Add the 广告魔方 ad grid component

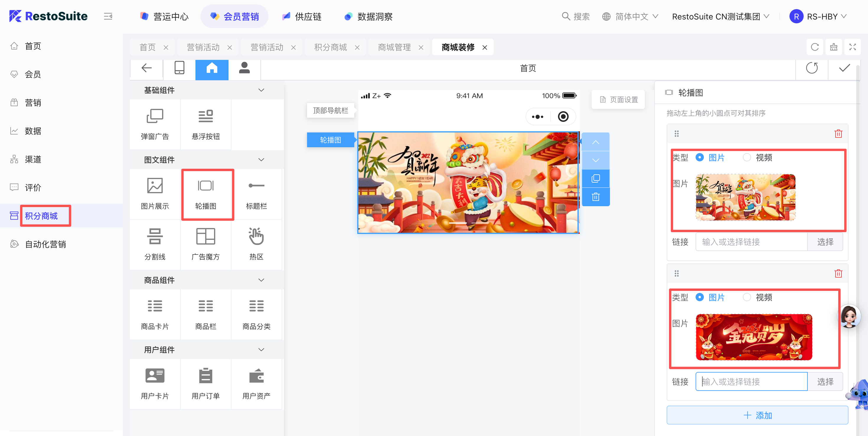(205, 244)
